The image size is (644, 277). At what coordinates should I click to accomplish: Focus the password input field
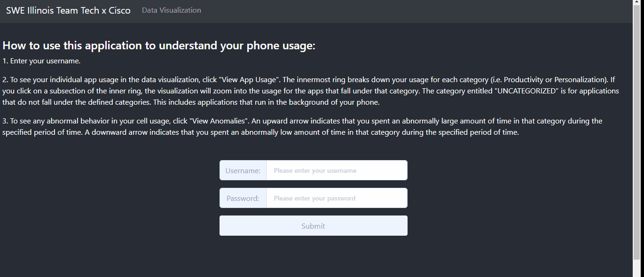337,198
